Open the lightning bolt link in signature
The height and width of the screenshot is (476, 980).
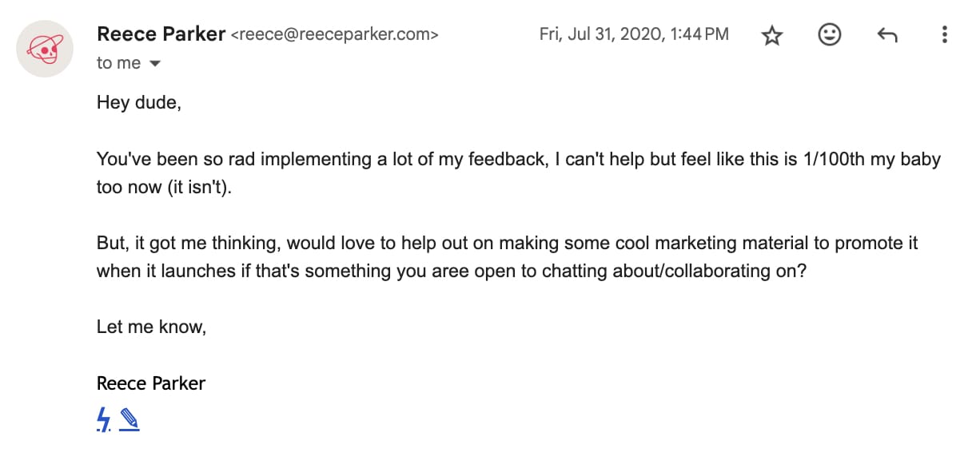(x=103, y=419)
